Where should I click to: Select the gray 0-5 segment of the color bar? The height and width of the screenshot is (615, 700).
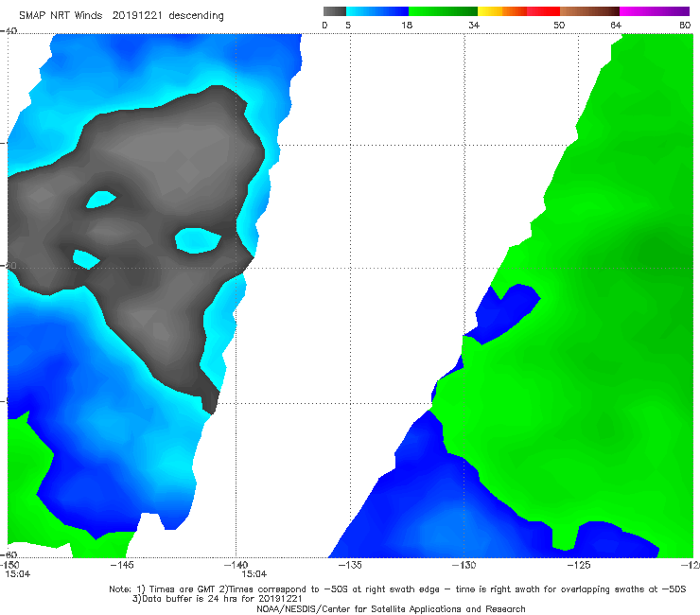coord(335,11)
